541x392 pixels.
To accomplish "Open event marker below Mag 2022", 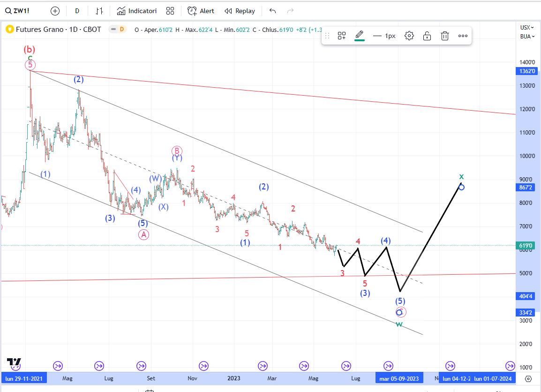I will point(58,366).
